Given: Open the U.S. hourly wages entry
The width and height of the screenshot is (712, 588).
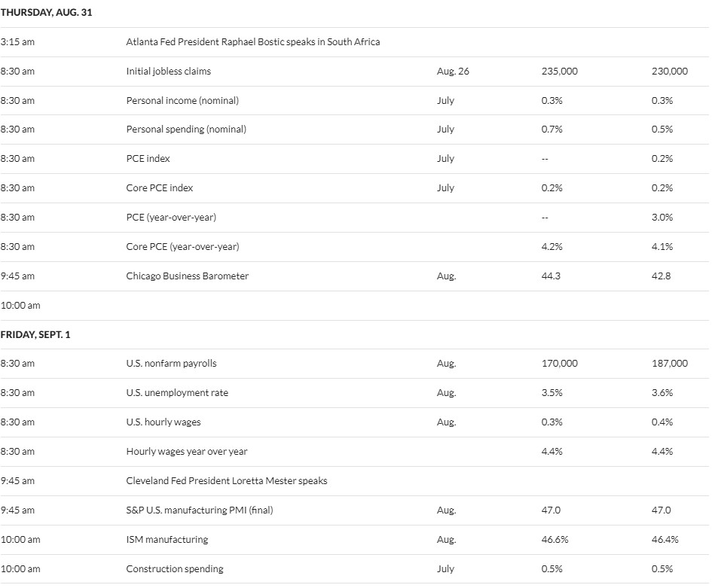Looking at the screenshot, I should [x=163, y=422].
